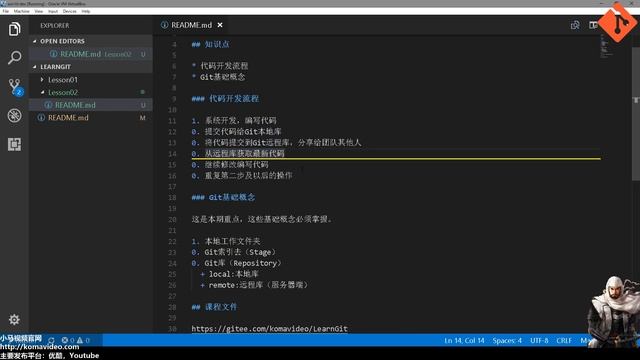This screenshot has width=640, height=360.
Task: Open the gitee.com/komavideo/LearnGit link
Action: 269,329
